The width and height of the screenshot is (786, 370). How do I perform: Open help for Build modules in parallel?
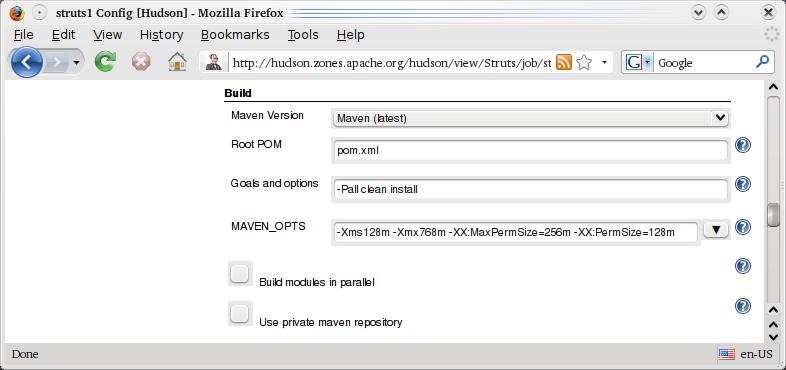743,266
